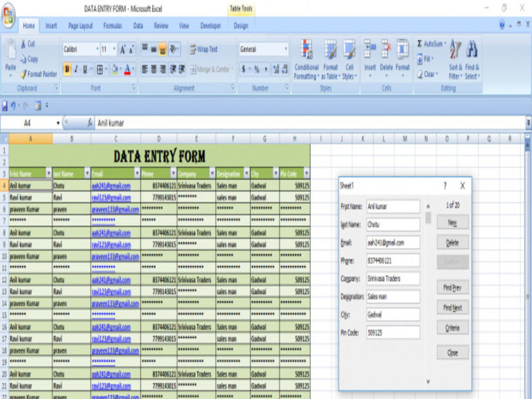Open the Pin Code column filter
The image size is (532, 399).
coord(306,174)
